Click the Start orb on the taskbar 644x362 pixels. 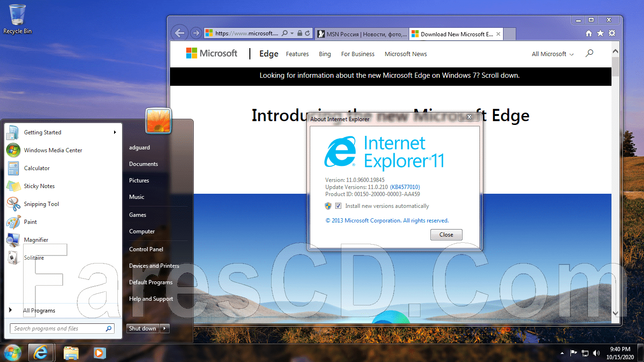13,353
